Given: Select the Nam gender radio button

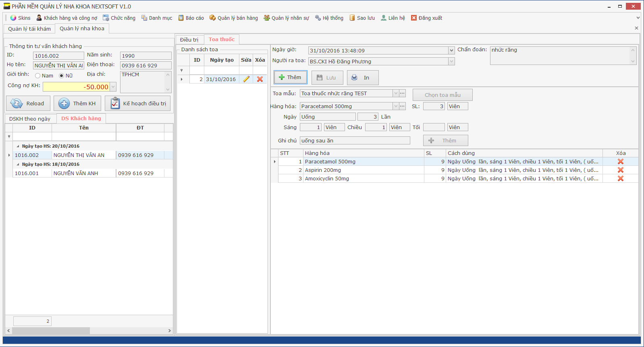Looking at the screenshot, I should tap(38, 76).
